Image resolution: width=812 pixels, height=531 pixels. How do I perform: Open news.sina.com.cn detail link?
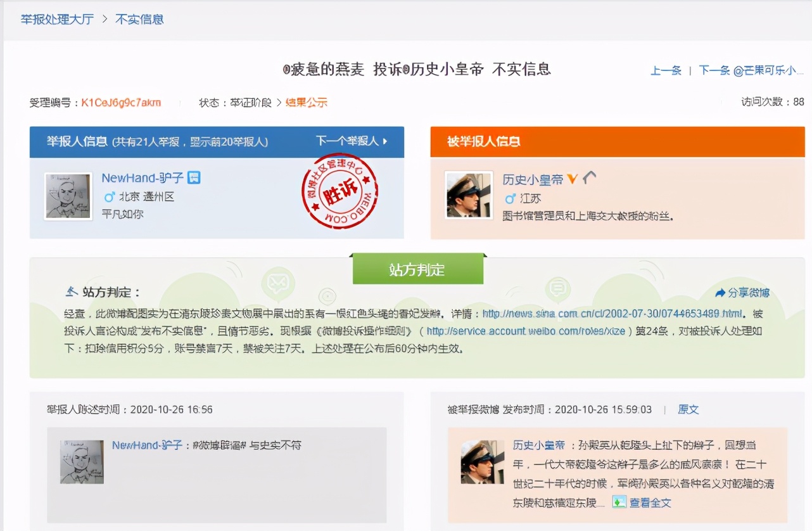coord(612,314)
